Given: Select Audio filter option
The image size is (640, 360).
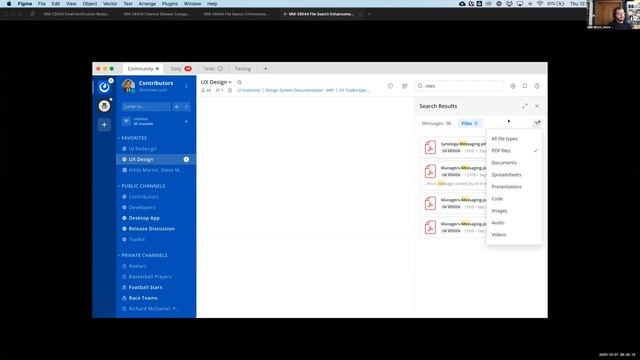Looking at the screenshot, I should point(514,223).
